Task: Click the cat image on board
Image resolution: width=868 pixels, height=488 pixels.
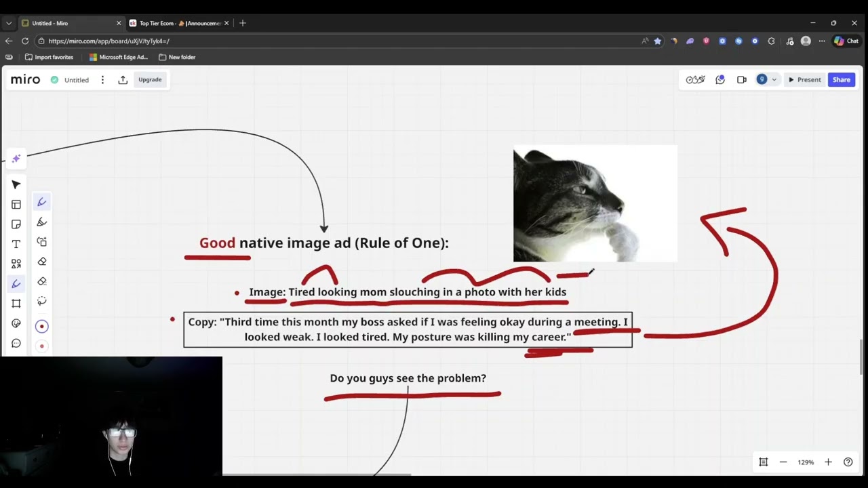Action: click(595, 203)
